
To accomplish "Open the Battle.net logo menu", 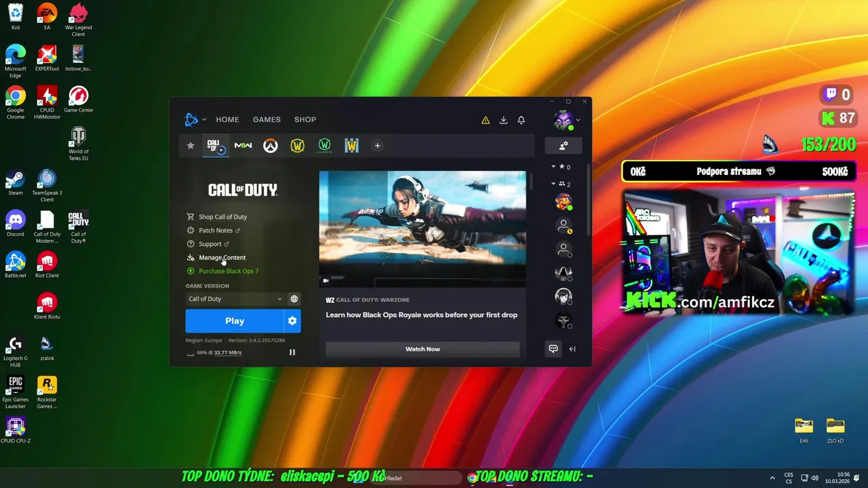I will coord(194,120).
